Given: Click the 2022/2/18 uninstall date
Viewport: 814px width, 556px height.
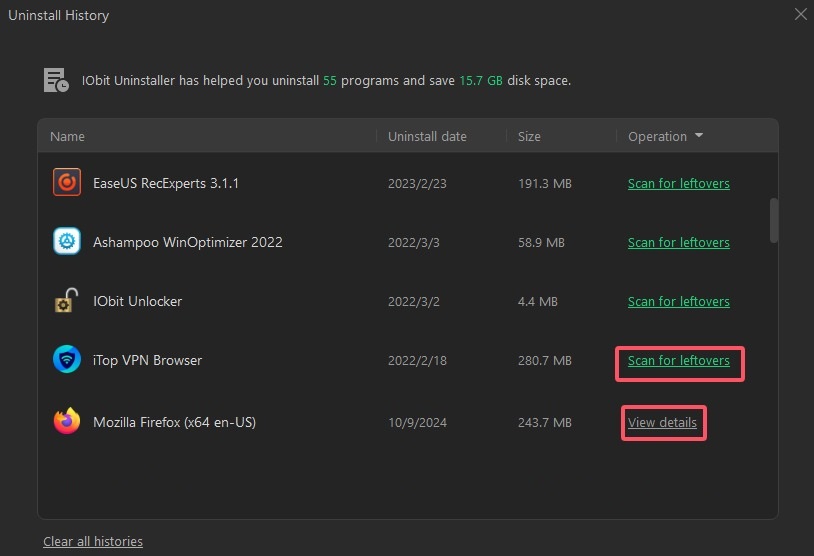Looking at the screenshot, I should pyautogui.click(x=417, y=361).
